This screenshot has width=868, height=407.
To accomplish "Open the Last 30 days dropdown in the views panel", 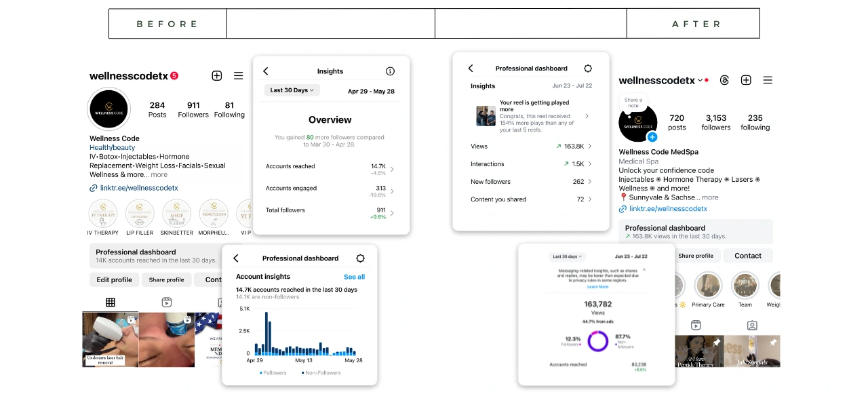I will point(566,256).
